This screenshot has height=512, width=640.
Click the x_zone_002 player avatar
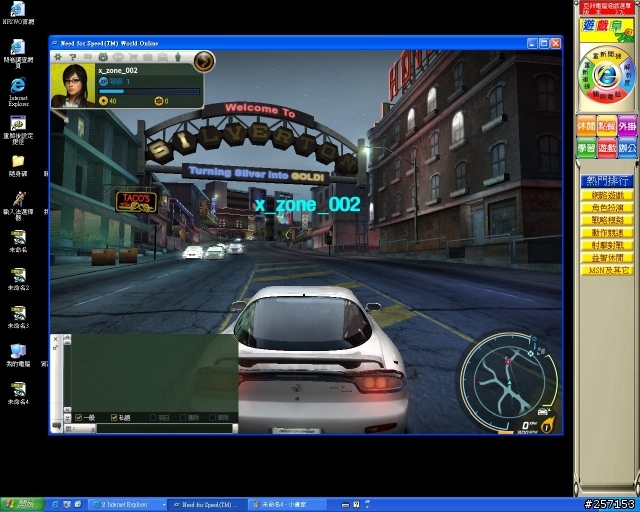click(73, 85)
